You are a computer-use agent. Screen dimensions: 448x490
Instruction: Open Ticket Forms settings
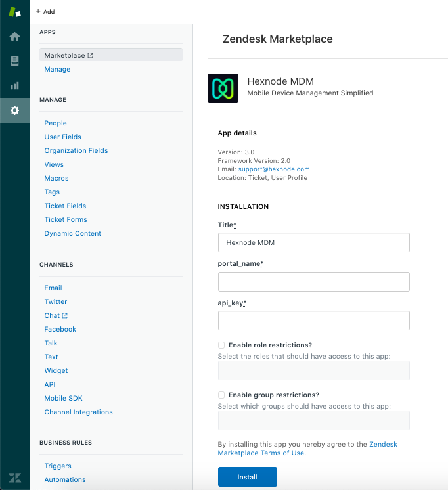point(66,219)
